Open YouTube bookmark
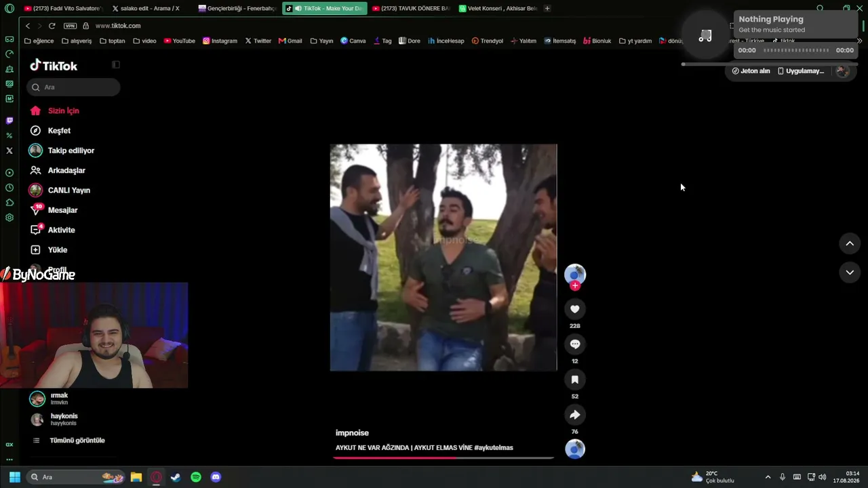 [179, 41]
